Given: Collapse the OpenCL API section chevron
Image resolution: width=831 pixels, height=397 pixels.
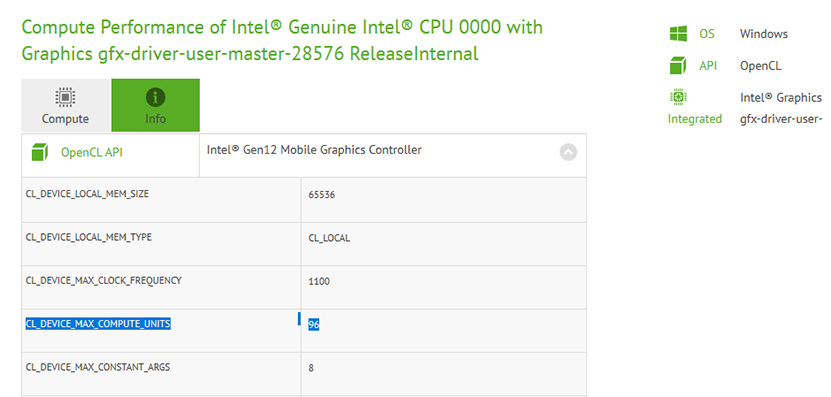Looking at the screenshot, I should point(568,153).
